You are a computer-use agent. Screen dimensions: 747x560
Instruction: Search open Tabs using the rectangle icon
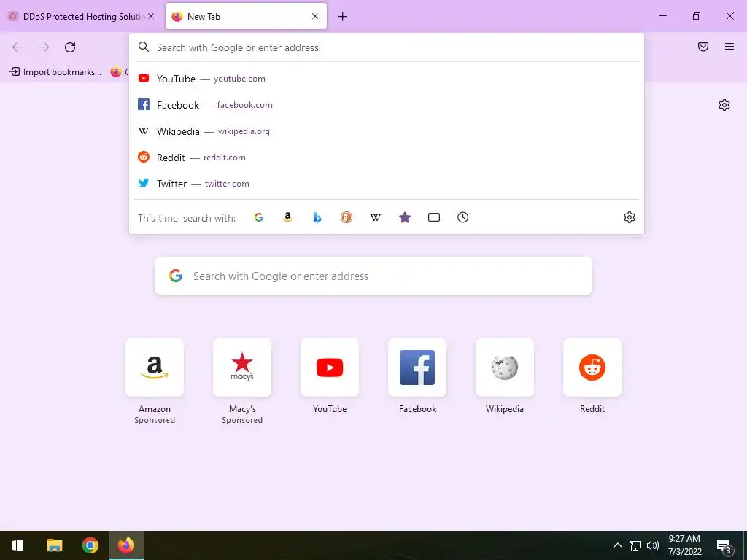point(434,217)
